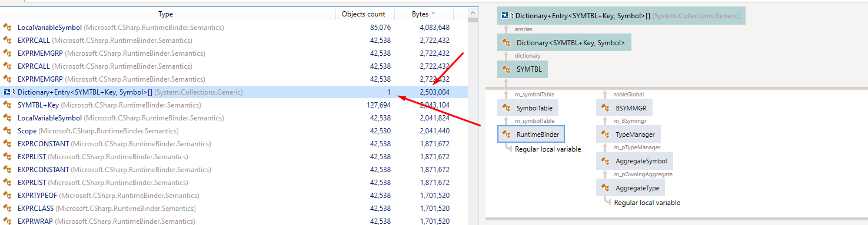Click the Type column header
Image resolution: width=868 pixels, height=225 pixels.
[x=166, y=14]
